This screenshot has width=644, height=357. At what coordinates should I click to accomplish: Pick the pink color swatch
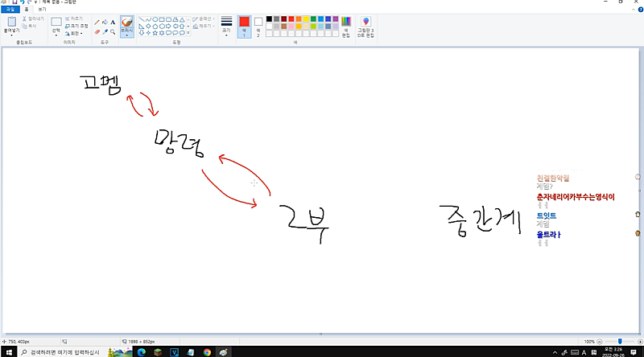click(291, 27)
